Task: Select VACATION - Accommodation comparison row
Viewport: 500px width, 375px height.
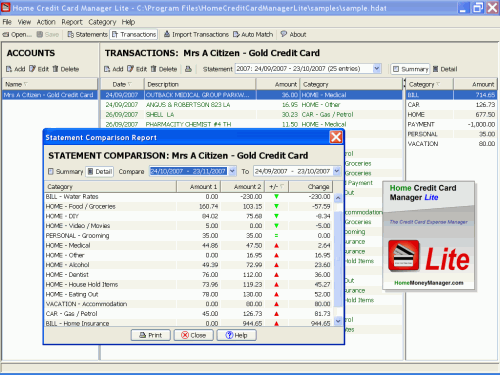Action: [x=189, y=304]
